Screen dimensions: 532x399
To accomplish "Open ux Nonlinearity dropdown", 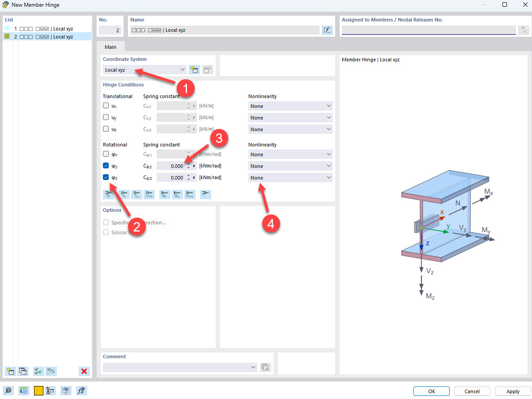I will pyautogui.click(x=290, y=106).
